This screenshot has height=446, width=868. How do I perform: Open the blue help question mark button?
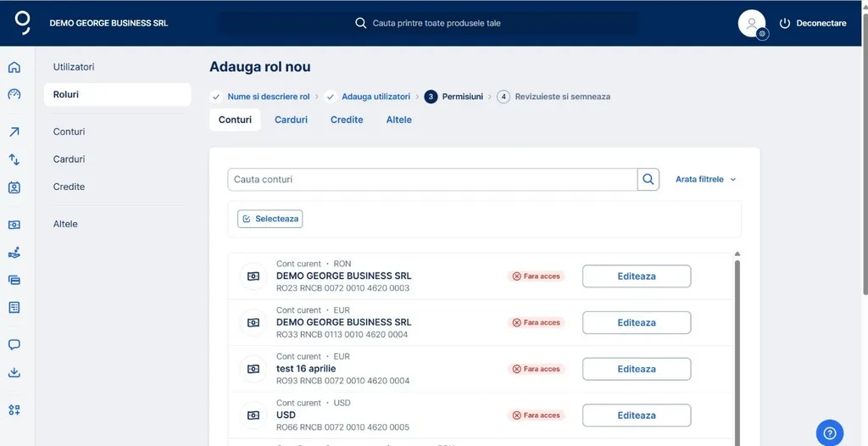click(x=830, y=432)
